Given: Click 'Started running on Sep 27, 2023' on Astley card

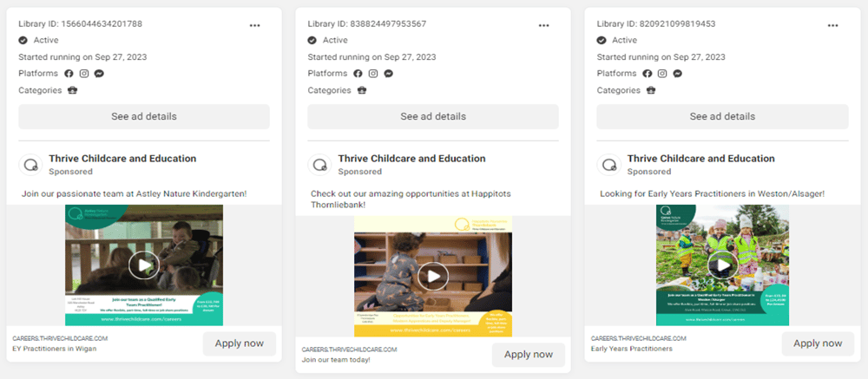Looking at the screenshot, I should point(82,57).
